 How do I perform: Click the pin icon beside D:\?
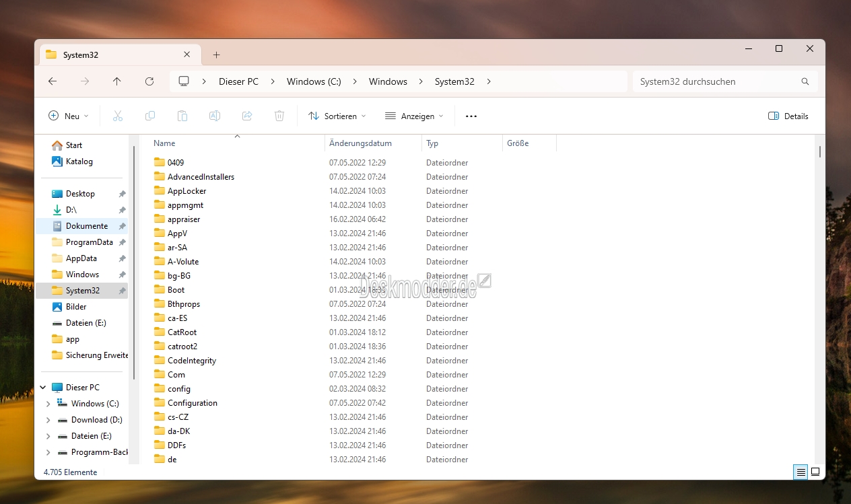point(122,210)
